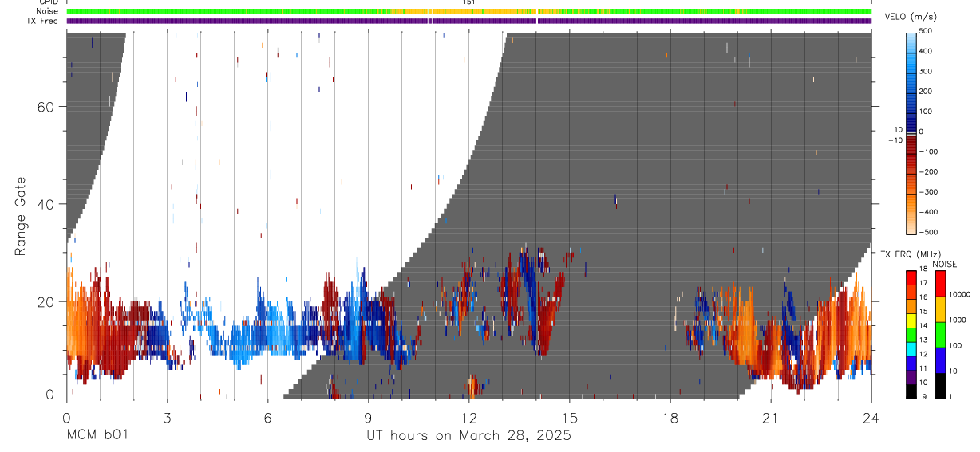980x452 pixels.
Task: Select the 'Range Gate' y-axis title
Action: coord(22,217)
